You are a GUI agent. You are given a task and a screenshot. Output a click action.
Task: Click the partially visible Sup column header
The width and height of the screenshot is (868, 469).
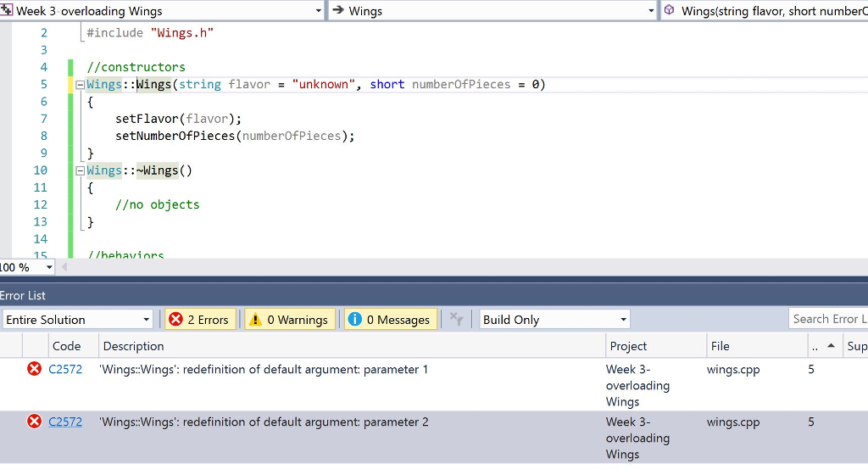point(856,346)
